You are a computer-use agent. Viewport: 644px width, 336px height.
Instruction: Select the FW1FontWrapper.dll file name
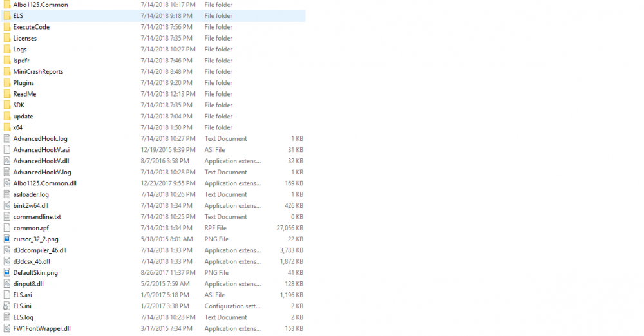click(x=42, y=328)
